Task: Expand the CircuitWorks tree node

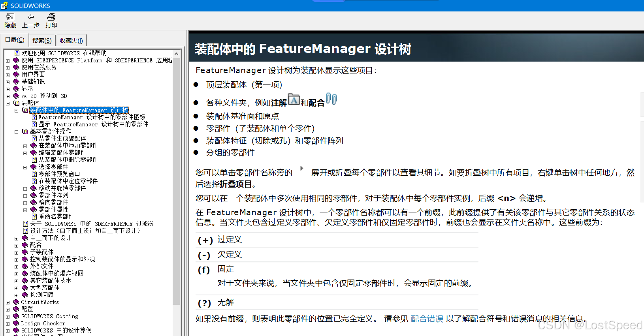Action: coord(8,302)
